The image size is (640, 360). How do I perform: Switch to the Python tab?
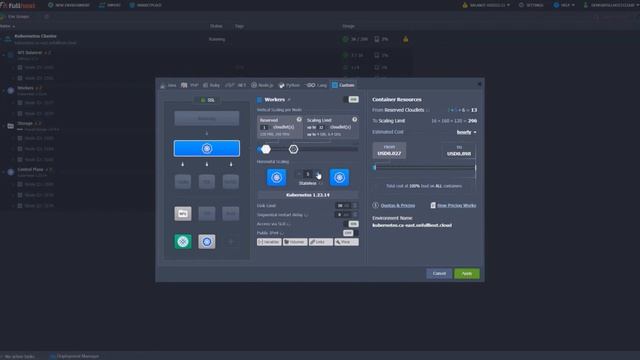click(x=289, y=85)
